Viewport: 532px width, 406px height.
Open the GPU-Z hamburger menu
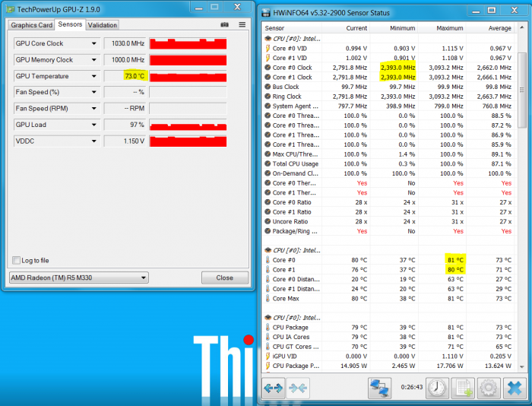click(242, 24)
